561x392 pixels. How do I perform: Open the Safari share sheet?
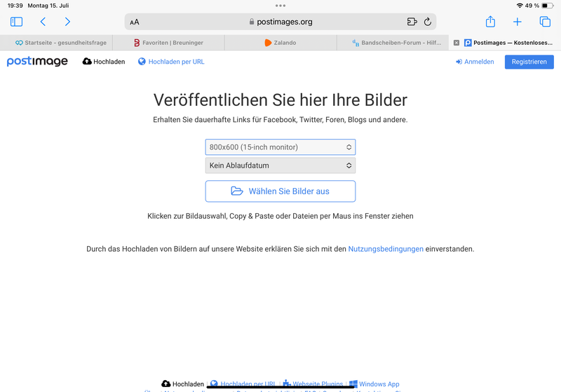pos(490,22)
